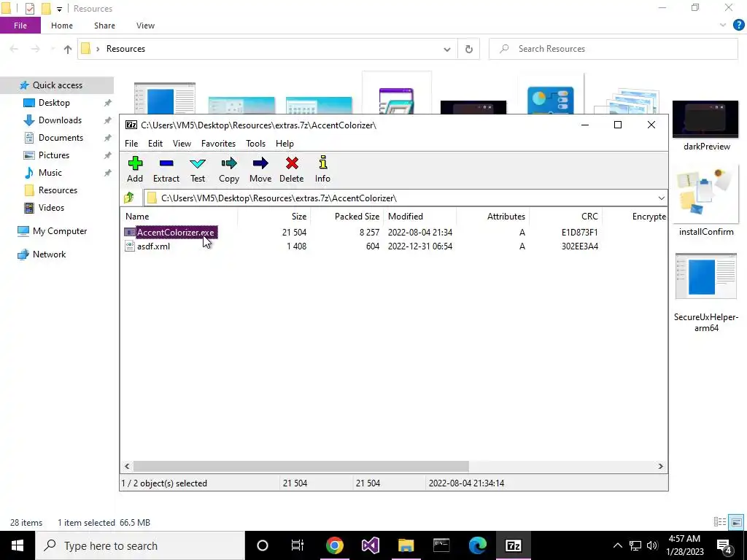747x560 pixels.
Task: Switch to the Explorer Home tab
Action: pos(62,26)
